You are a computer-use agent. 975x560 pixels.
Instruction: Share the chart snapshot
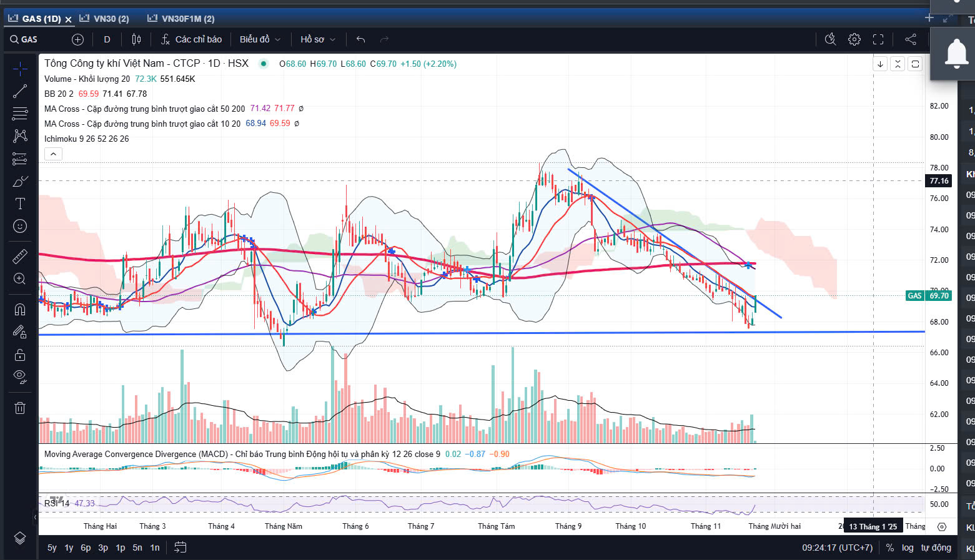point(911,39)
